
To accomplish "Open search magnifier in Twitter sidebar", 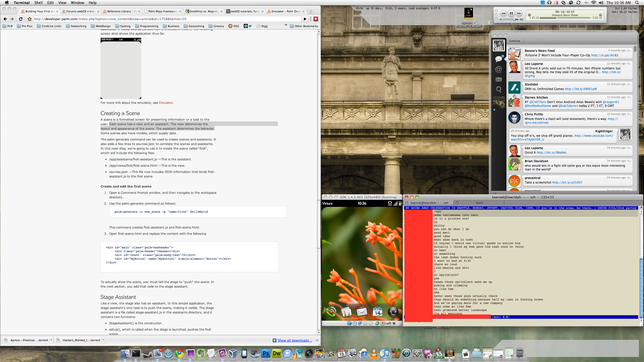I will tap(499, 90).
